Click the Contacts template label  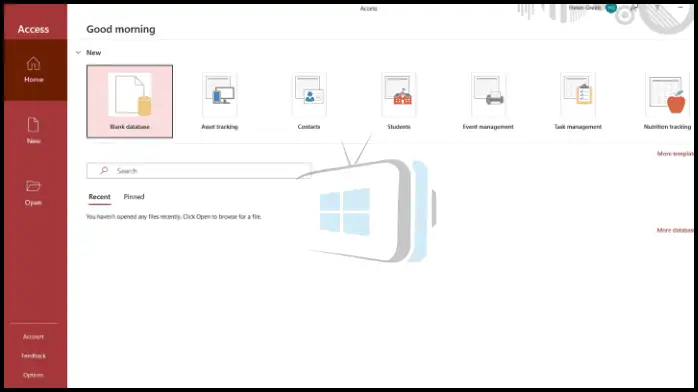point(309,127)
